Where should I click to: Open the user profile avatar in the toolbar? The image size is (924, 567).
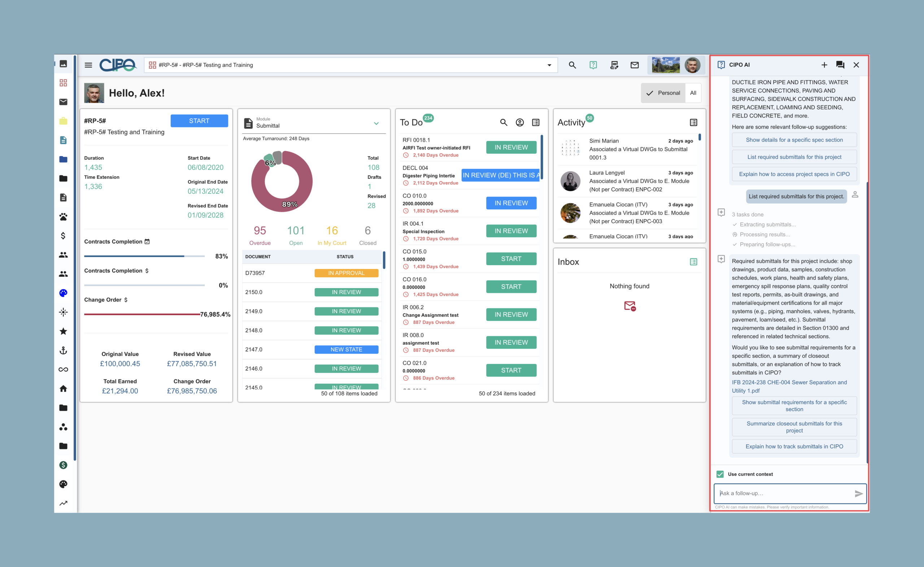point(692,65)
